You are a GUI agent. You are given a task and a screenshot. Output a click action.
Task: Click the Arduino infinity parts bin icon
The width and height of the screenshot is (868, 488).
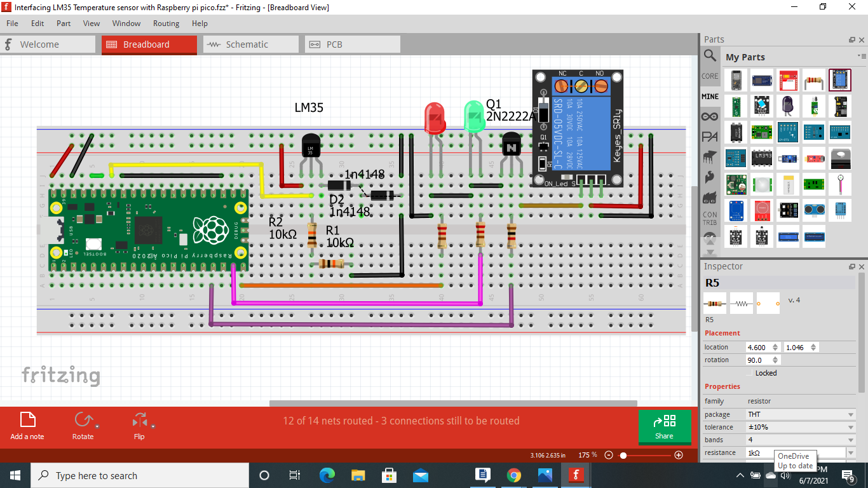click(710, 116)
